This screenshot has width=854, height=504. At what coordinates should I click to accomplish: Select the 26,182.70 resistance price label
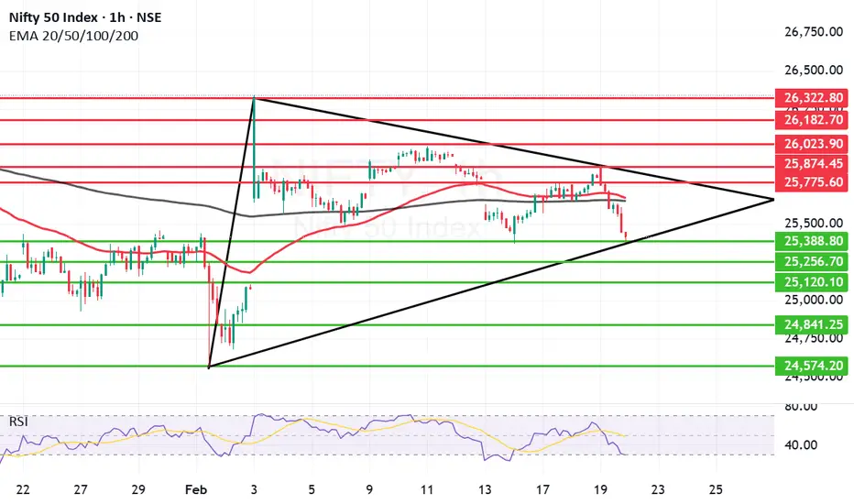pos(812,120)
